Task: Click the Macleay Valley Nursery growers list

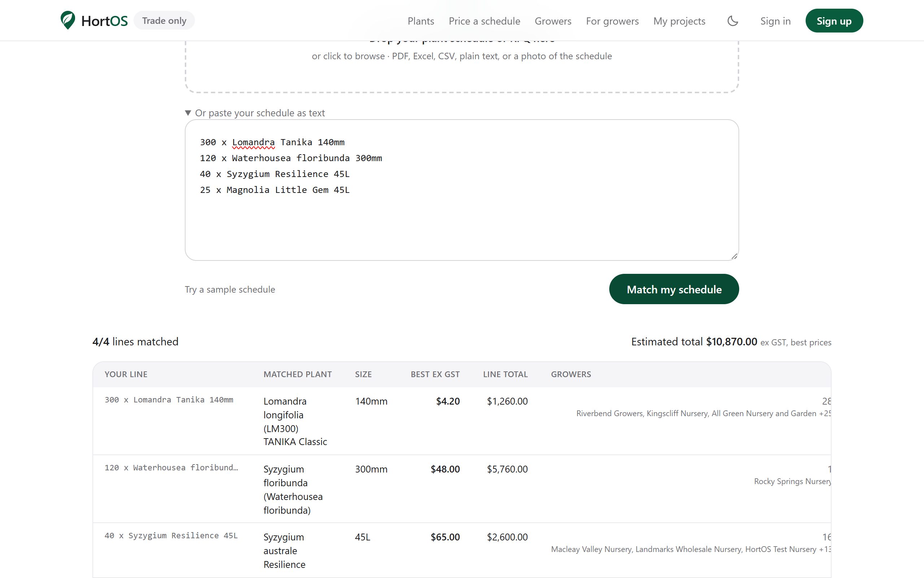Action: coord(691,549)
